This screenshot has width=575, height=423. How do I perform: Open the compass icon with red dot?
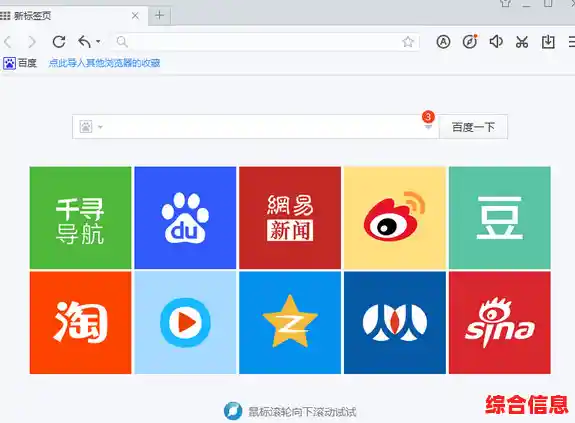(470, 41)
